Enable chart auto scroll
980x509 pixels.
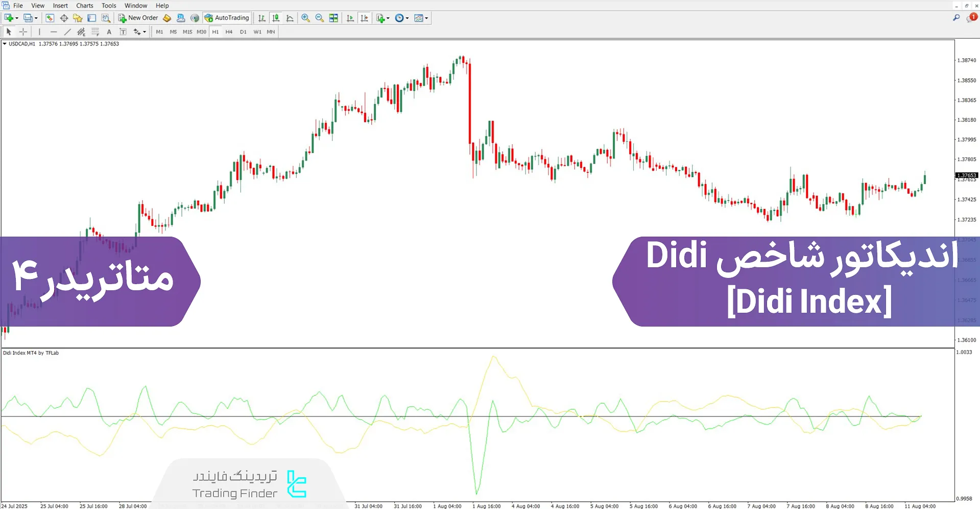coord(350,17)
